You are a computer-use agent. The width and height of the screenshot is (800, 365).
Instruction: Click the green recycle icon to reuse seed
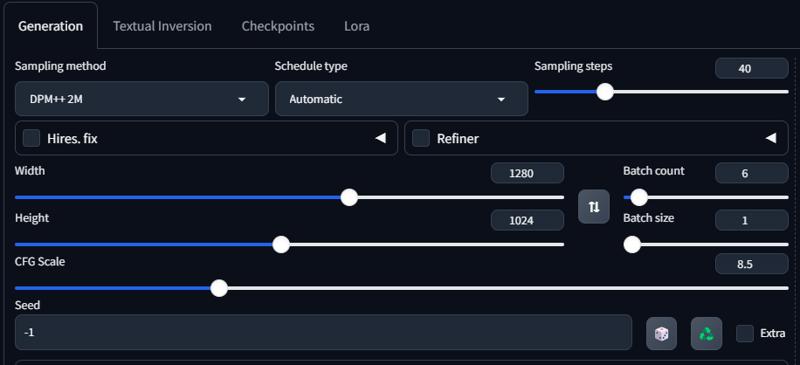tap(706, 334)
